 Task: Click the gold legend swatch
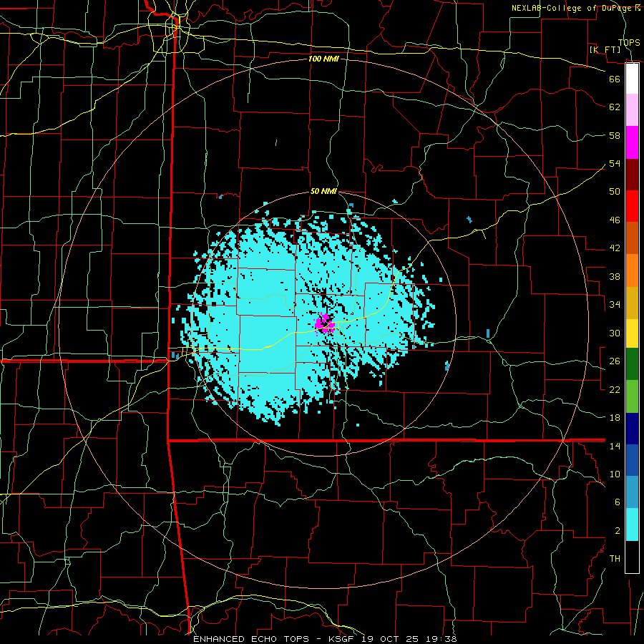click(x=632, y=303)
